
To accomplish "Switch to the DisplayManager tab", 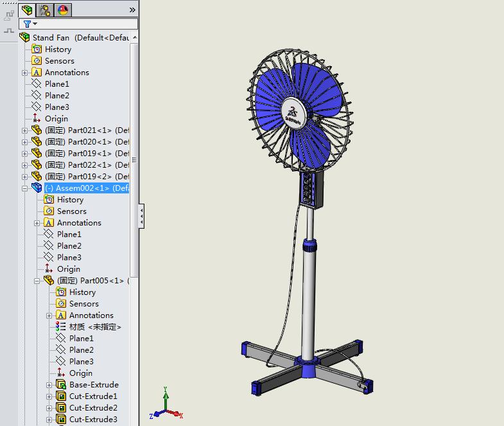I will click(63, 10).
